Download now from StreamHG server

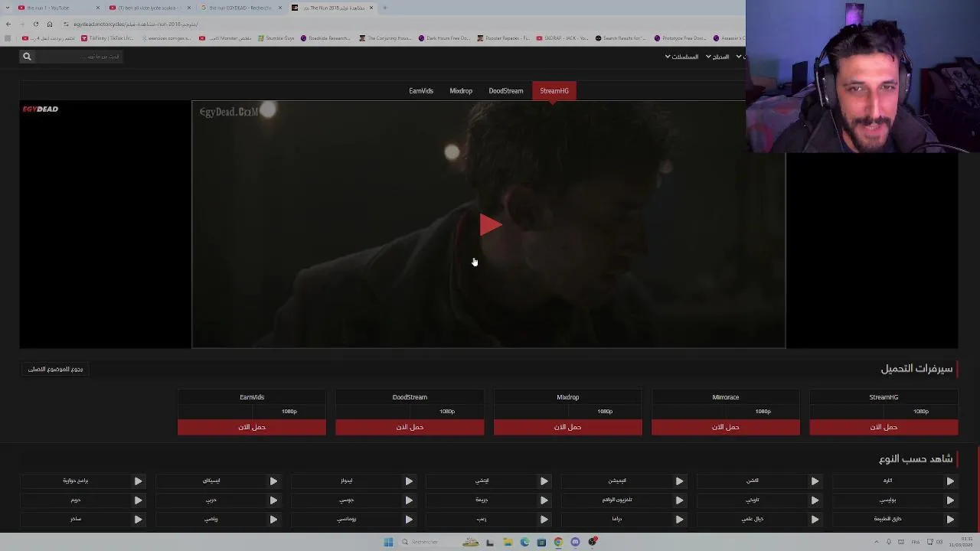(884, 427)
